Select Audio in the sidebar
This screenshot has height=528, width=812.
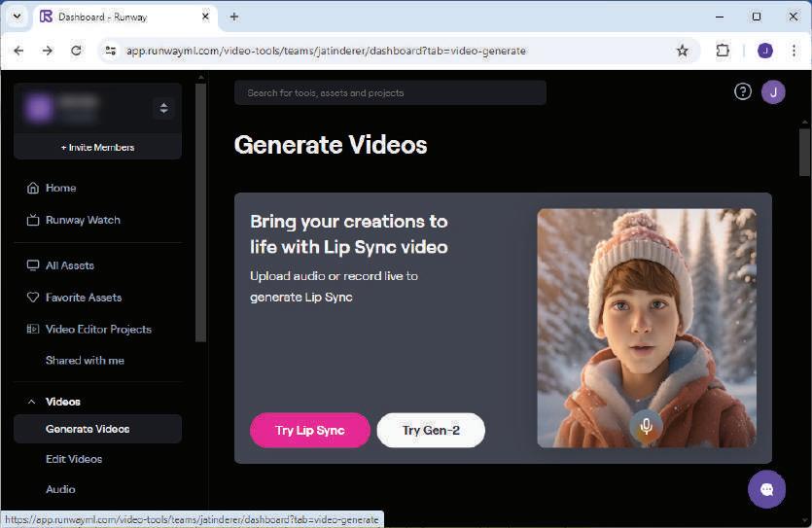pos(60,489)
